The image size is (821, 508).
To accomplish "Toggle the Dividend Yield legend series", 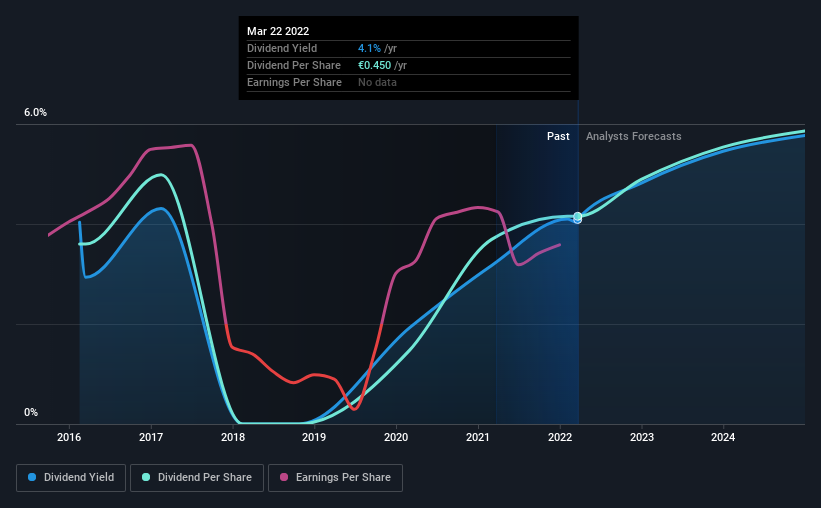I will pos(71,478).
